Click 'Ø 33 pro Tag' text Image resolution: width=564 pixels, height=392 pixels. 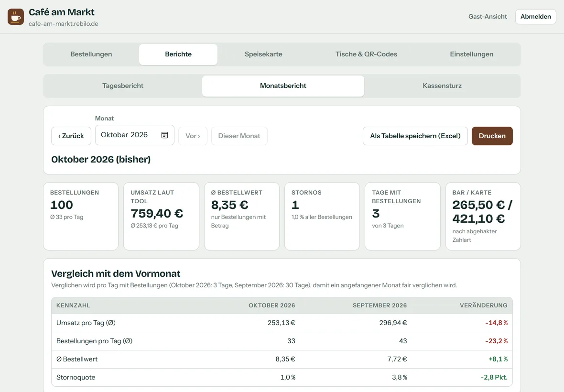coord(66,217)
